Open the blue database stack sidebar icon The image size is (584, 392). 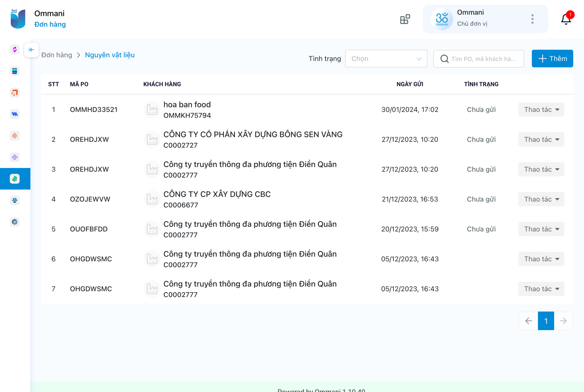click(x=15, y=71)
